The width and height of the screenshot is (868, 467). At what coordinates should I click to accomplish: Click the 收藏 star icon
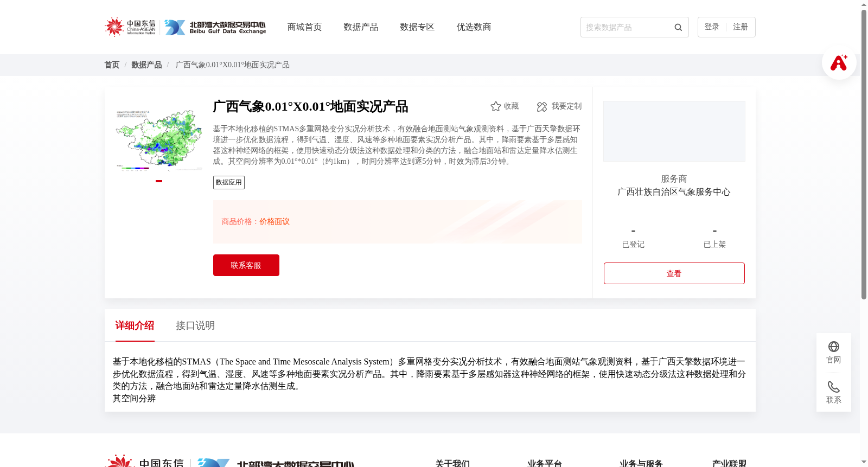[x=495, y=106]
